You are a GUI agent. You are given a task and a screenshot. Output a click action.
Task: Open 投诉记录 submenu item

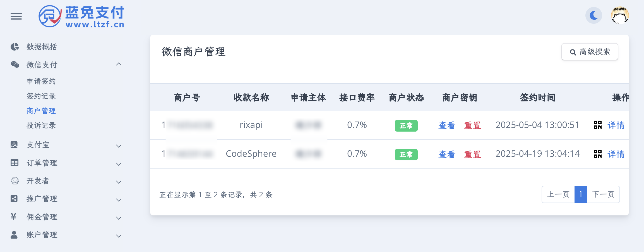pyautogui.click(x=41, y=125)
